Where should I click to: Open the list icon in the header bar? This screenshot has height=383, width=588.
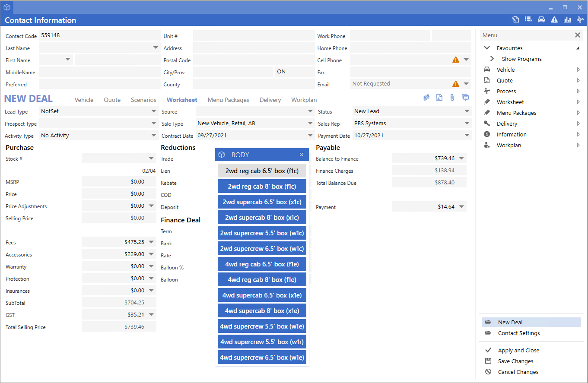(528, 19)
